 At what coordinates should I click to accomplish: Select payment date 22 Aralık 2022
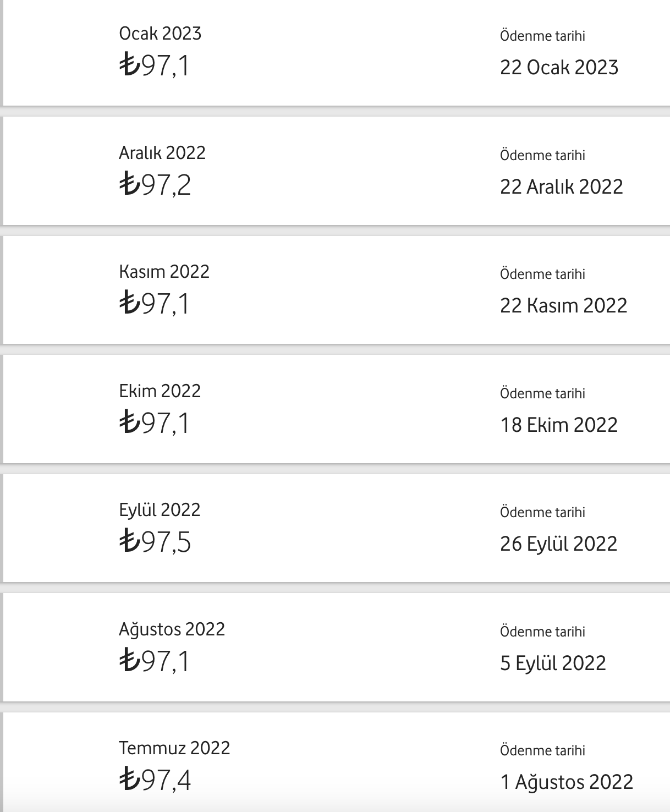click(x=562, y=187)
